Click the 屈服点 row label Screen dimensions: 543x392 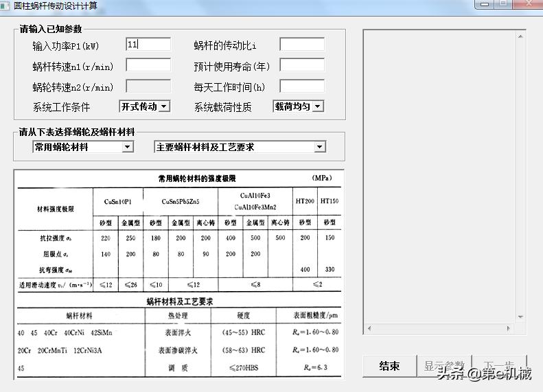pos(56,254)
